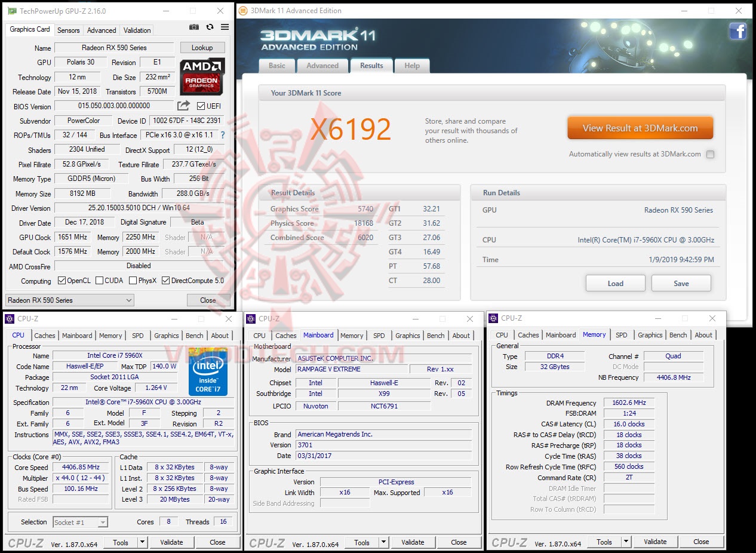Click the Memory Type GDDR5 (Micron) field
This screenshot has height=553, width=756.
(x=91, y=179)
